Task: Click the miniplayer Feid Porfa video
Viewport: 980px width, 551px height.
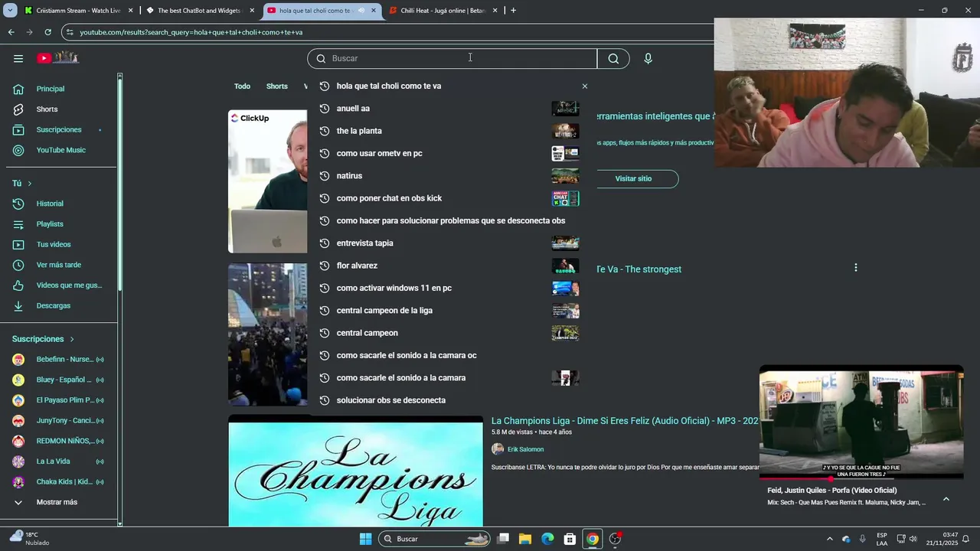Action: pos(861,422)
